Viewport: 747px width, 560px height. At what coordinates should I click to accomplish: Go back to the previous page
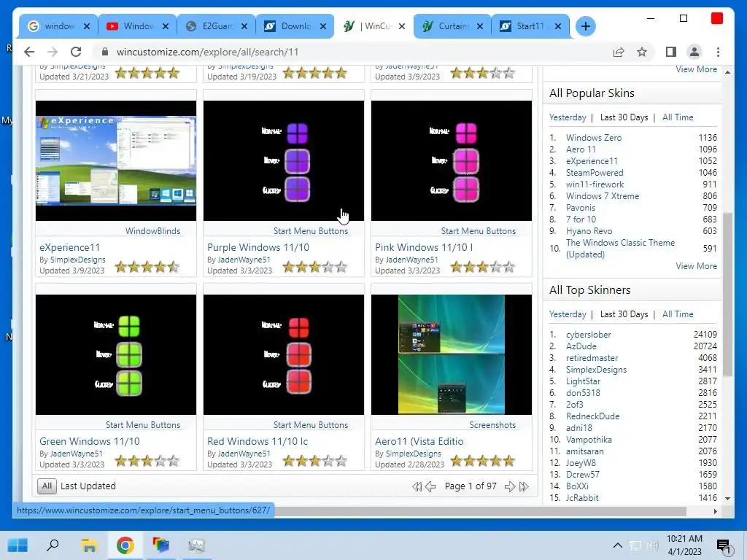point(29,52)
